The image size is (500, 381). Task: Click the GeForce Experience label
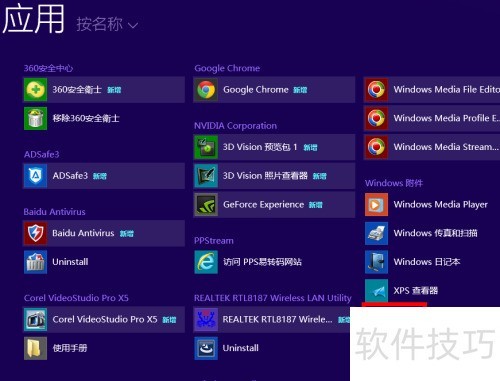(x=263, y=204)
